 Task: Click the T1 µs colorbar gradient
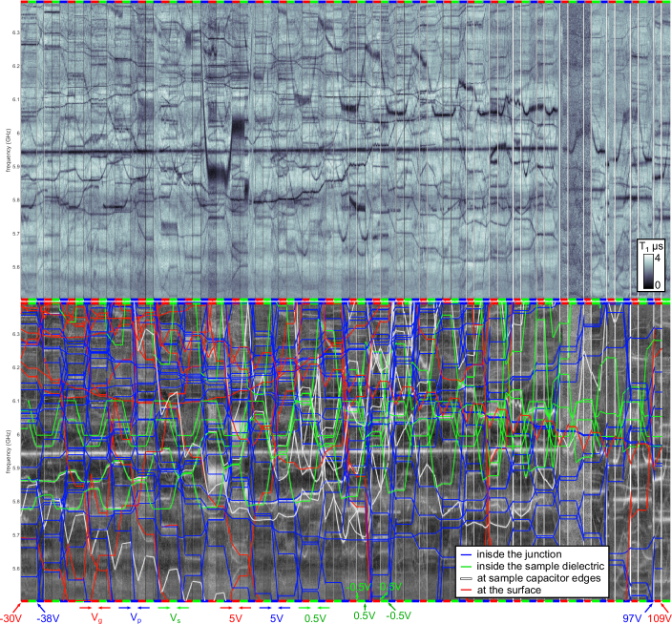tap(647, 271)
